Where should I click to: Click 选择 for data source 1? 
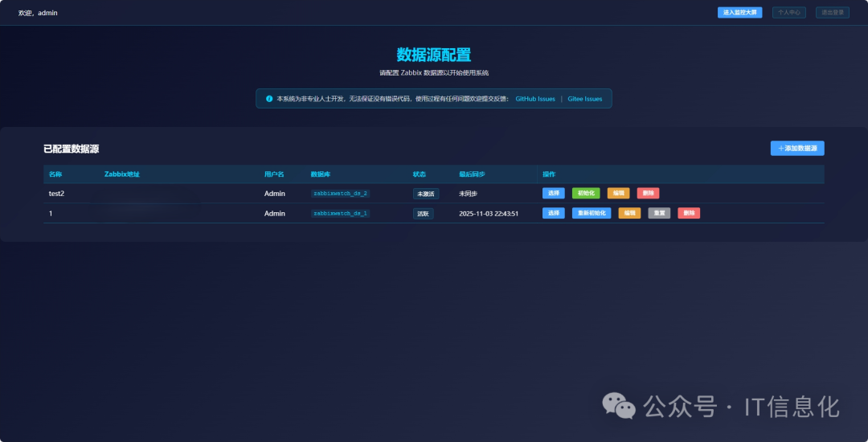click(554, 213)
